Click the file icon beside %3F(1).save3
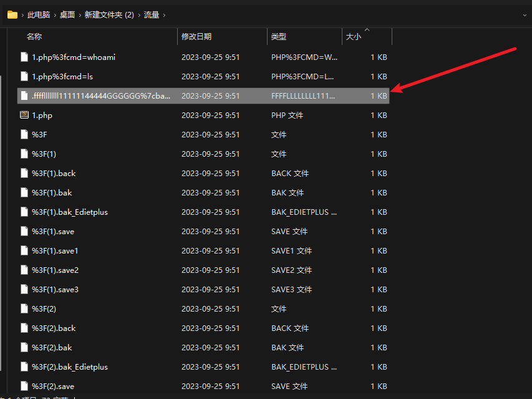This screenshot has width=532, height=399. 24,289
